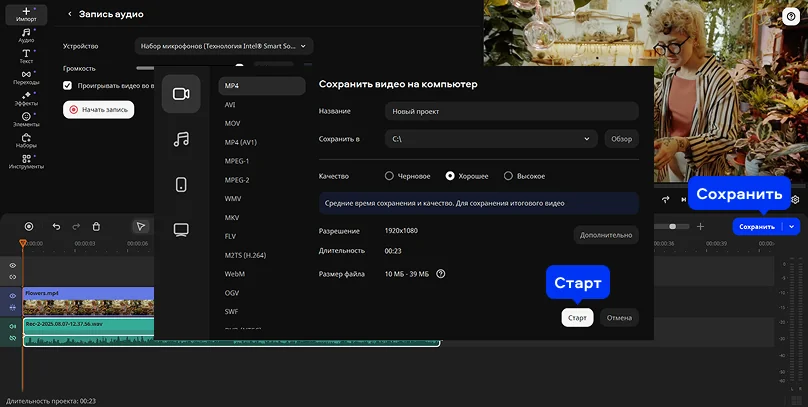
Task: Open help with the question mark icon above preview
Action: coord(791,16)
